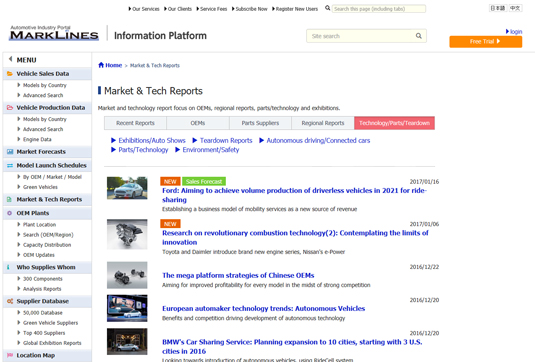Screen dimensions: 535x362
Task: Click the Vehicle Production Data folder icon
Action: pyautogui.click(x=10, y=107)
